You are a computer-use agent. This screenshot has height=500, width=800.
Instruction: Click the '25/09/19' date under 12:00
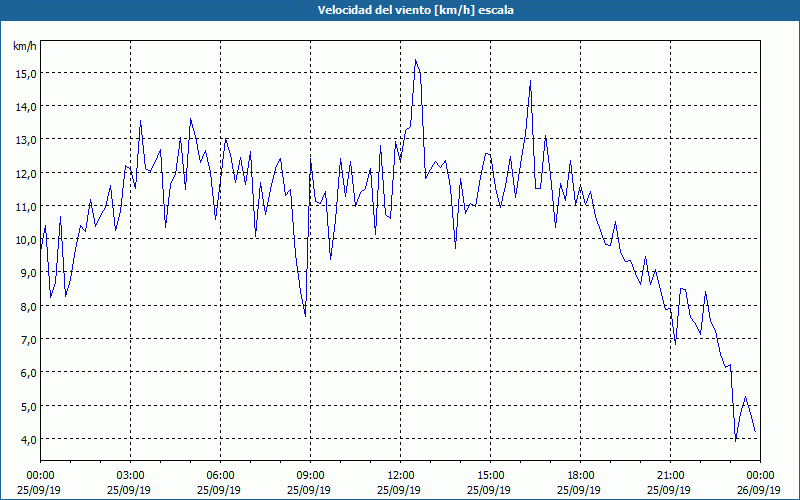[401, 490]
